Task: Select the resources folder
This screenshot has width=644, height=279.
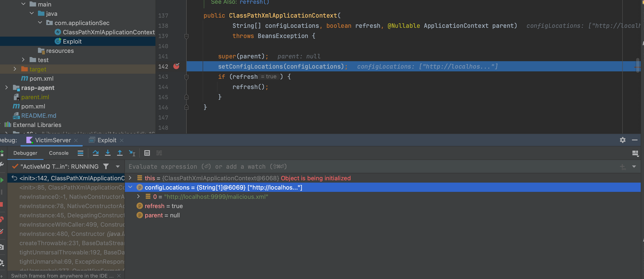Action: click(x=60, y=51)
